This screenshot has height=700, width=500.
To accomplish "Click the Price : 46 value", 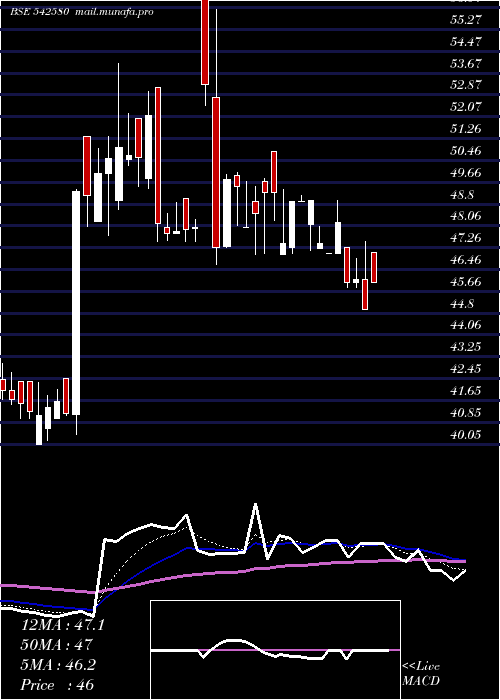I will (x=58, y=684).
